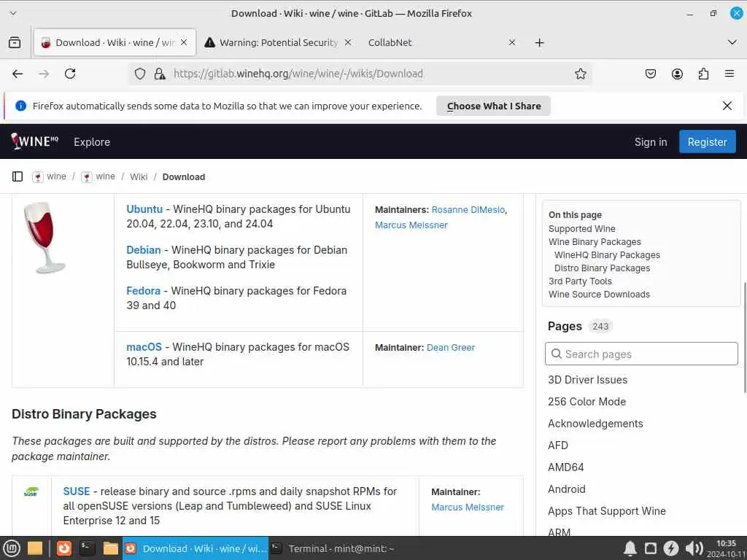The image size is (747, 560).
Task: Open the Firefox application hamburger menu
Action: (729, 74)
